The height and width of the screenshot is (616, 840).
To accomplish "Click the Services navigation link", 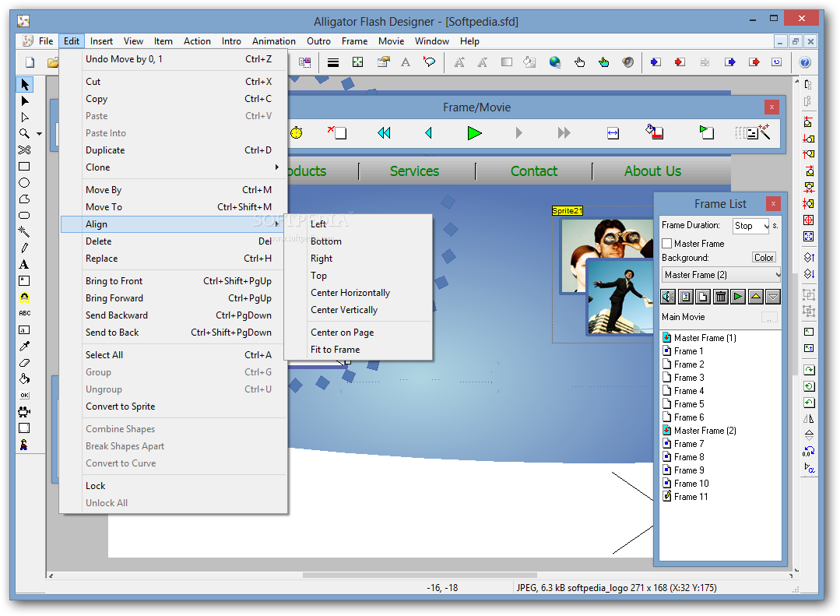I will pos(414,171).
